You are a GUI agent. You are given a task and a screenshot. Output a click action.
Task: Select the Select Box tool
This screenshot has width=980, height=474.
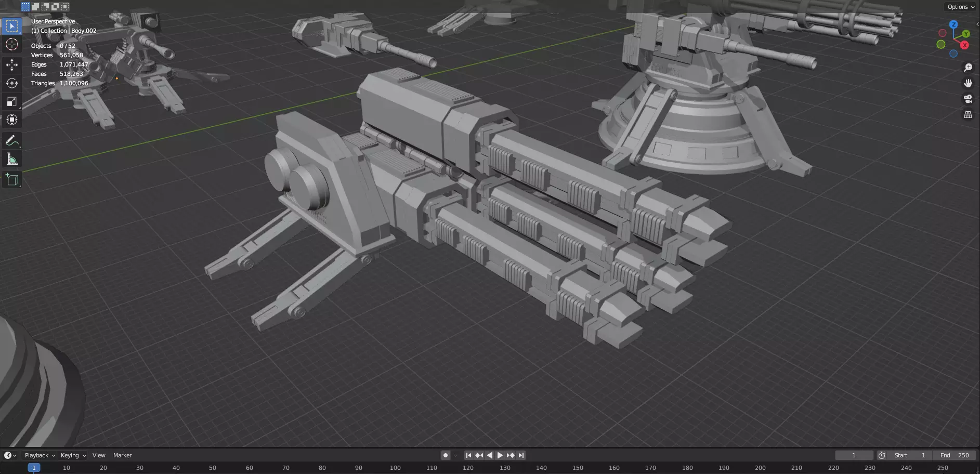[x=12, y=26]
